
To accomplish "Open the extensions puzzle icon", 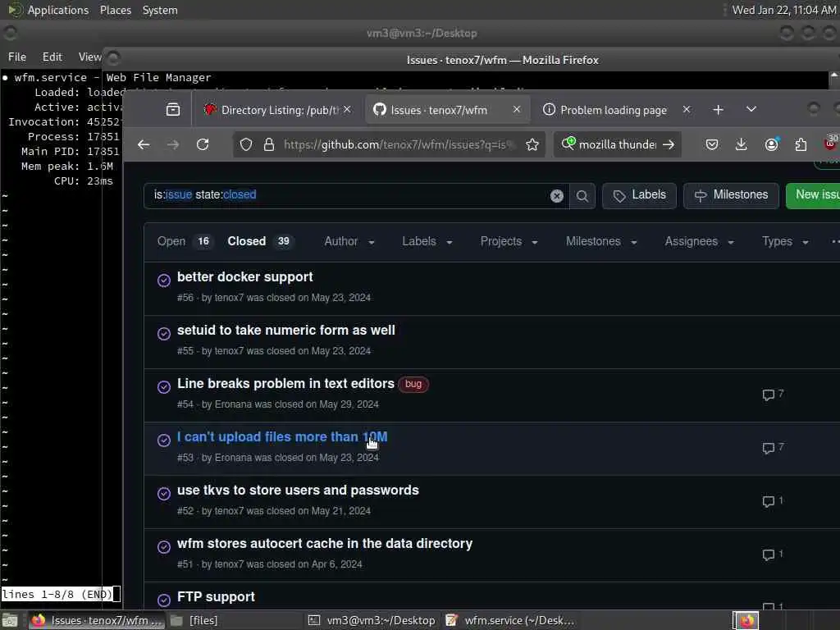I will click(x=801, y=144).
